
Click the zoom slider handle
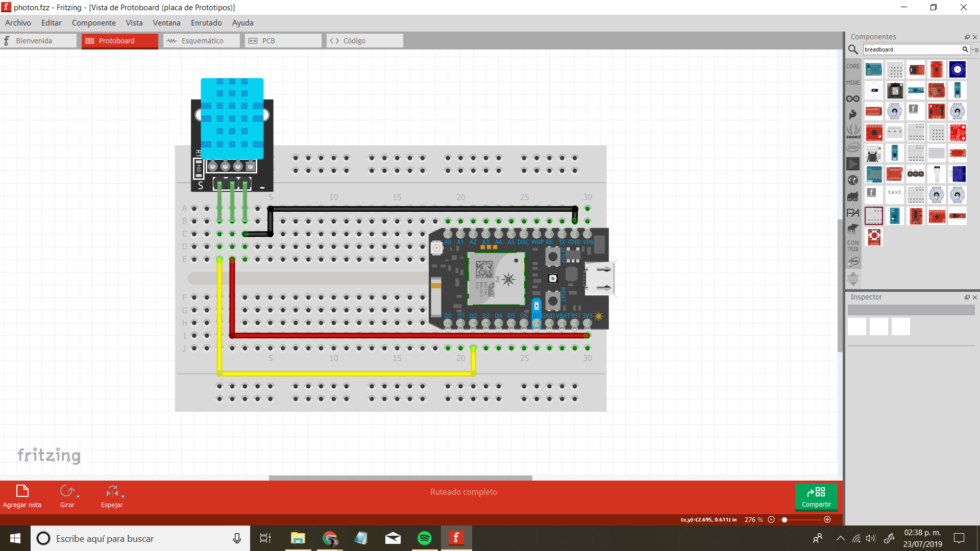pyautogui.click(x=785, y=519)
